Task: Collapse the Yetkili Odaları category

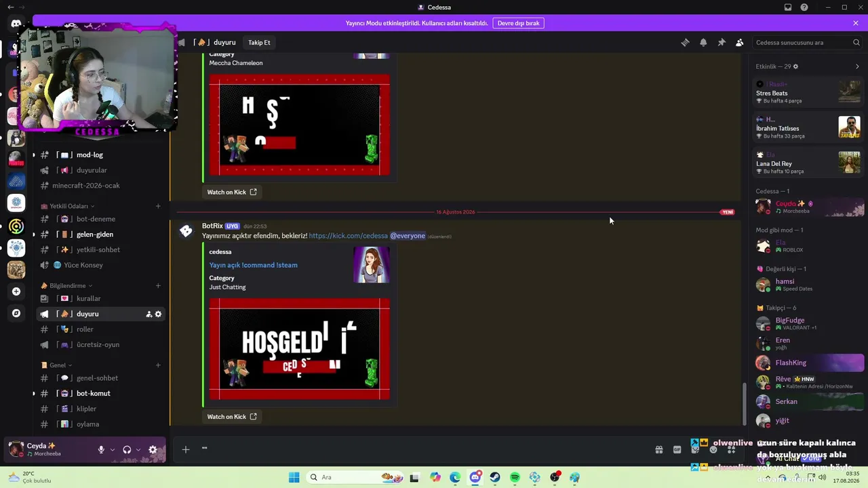Action: click(68, 206)
